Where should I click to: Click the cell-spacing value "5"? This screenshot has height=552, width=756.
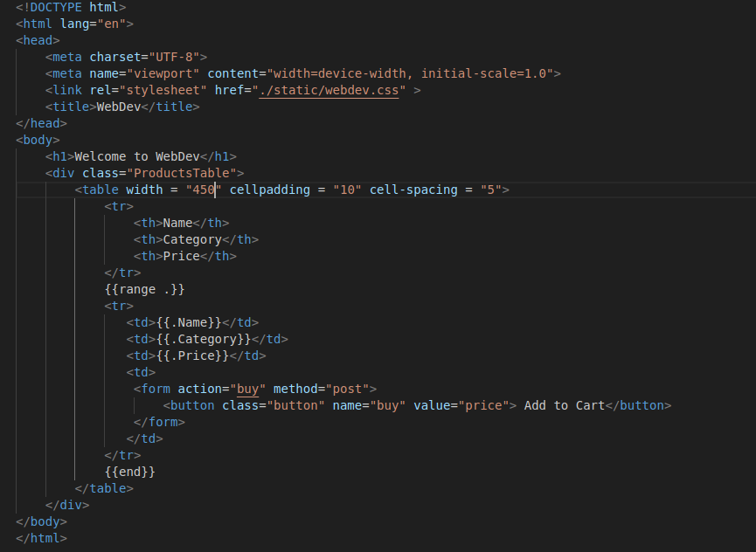pyautogui.click(x=491, y=190)
